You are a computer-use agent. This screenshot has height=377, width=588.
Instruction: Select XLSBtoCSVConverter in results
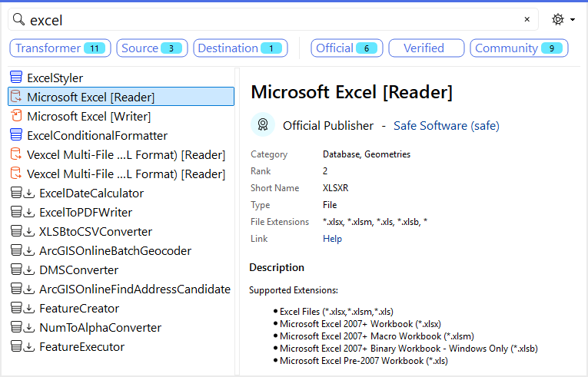coord(121,232)
